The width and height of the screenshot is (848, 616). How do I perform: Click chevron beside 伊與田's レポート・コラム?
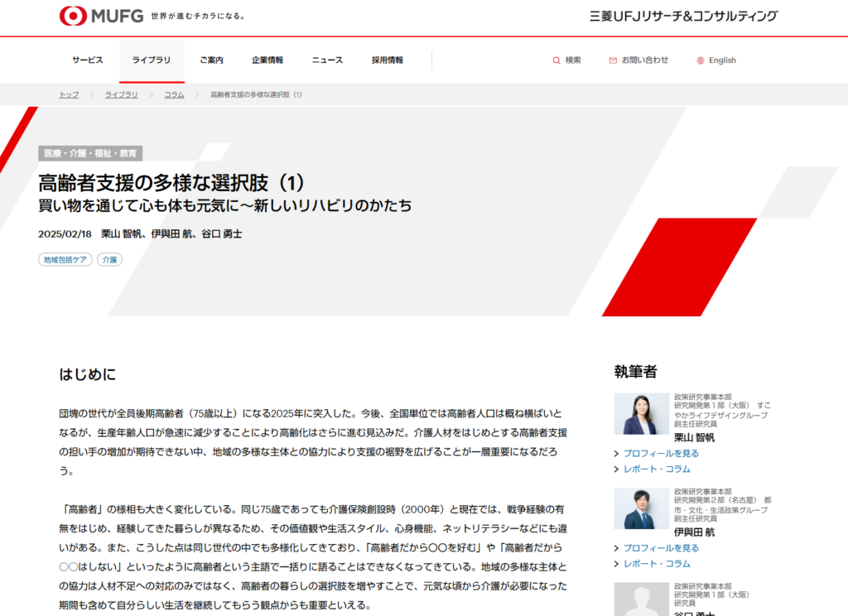[x=616, y=564]
